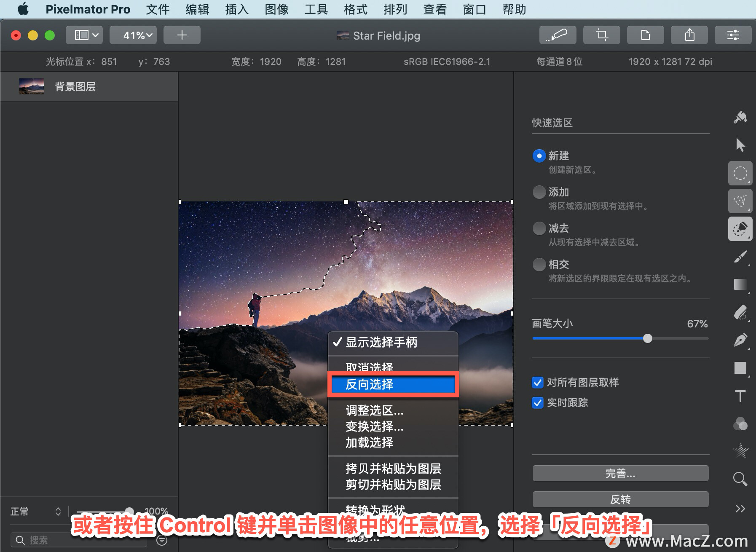The image size is (756, 552).
Task: Toggle the 实时跟踪 checkbox
Action: coord(538,403)
